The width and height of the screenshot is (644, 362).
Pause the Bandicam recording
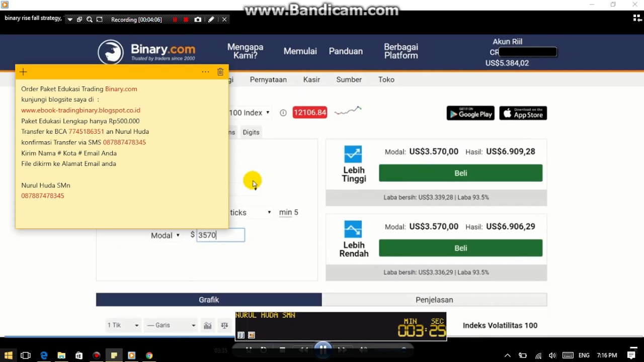(x=175, y=20)
